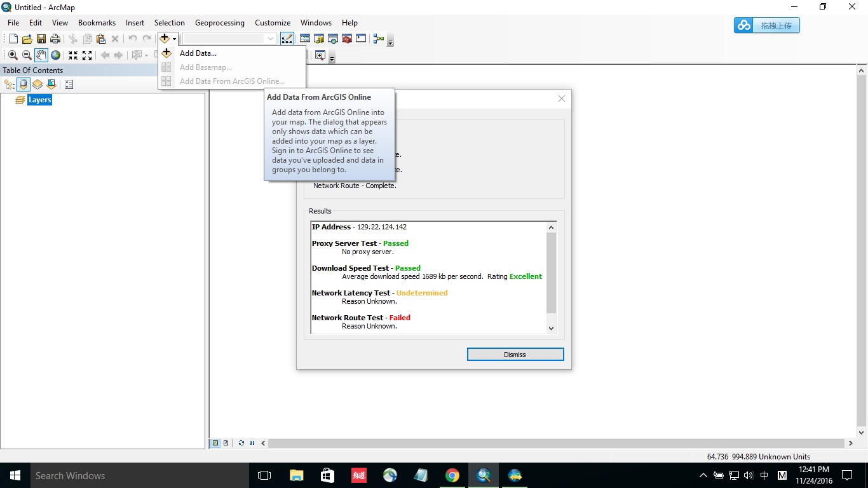Open the Catalog window
Screen dimensions: 868x488
click(x=319, y=39)
